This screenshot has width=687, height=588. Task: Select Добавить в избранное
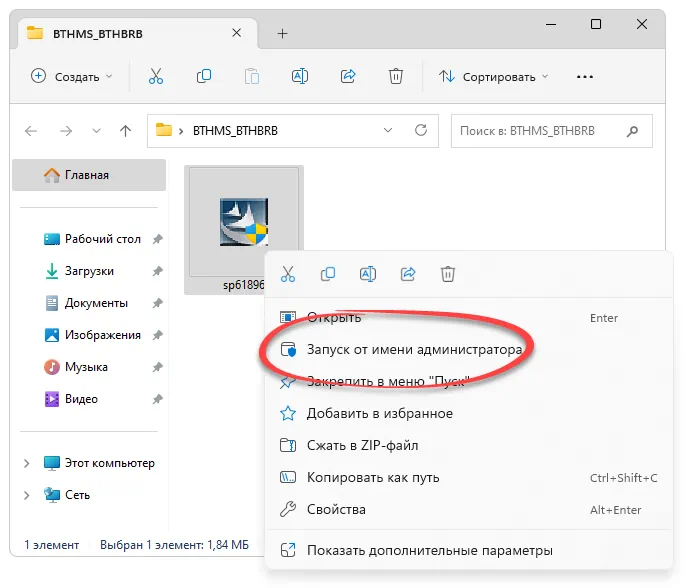469,413
